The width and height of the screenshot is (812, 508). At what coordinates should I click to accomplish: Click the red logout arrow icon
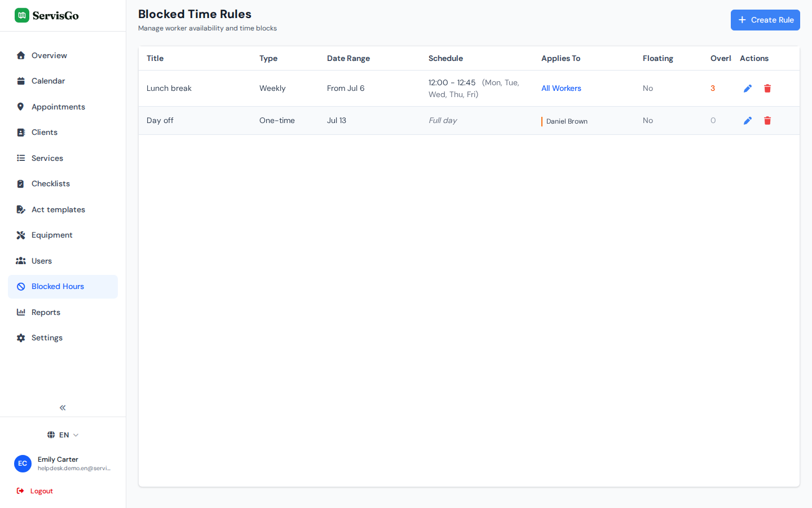tap(20, 491)
